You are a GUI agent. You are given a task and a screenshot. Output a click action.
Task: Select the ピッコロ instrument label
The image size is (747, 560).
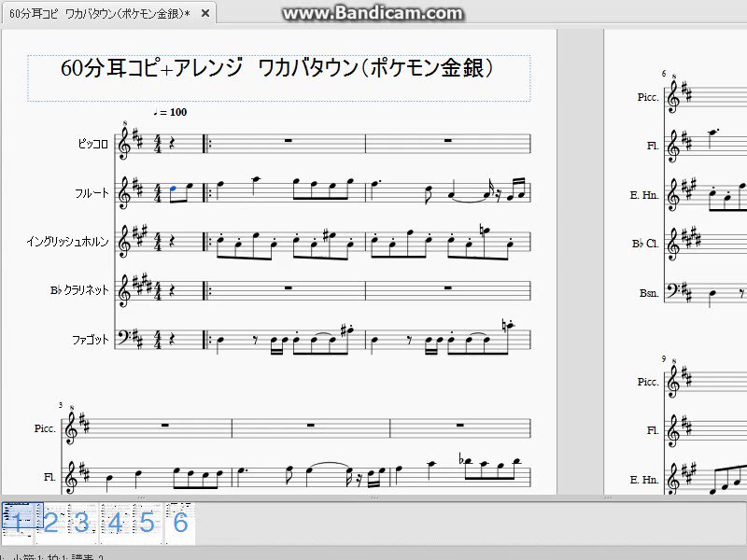pyautogui.click(x=93, y=144)
